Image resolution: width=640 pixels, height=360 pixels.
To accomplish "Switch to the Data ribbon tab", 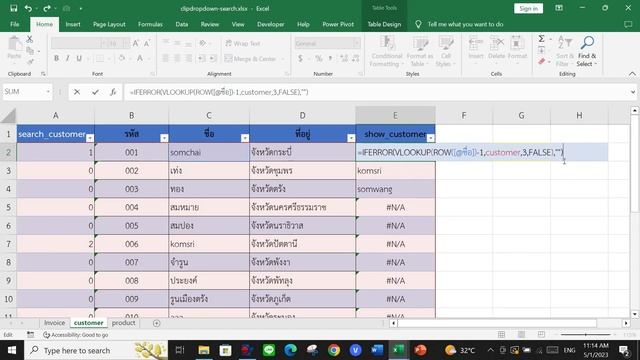I will (182, 24).
